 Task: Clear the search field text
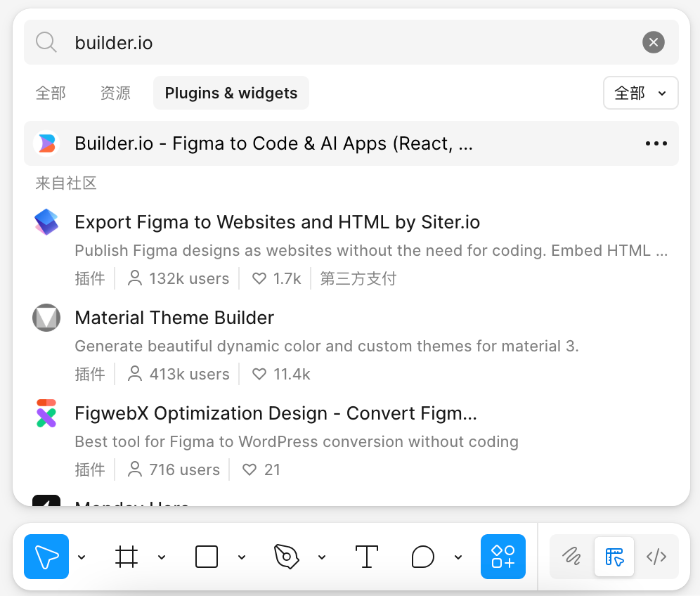pos(654,42)
